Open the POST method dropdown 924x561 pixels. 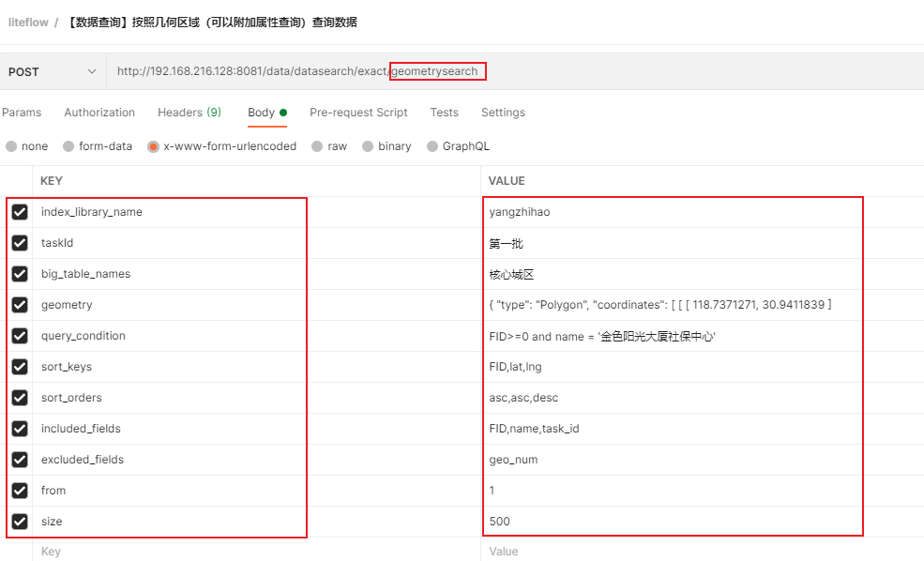[52, 71]
